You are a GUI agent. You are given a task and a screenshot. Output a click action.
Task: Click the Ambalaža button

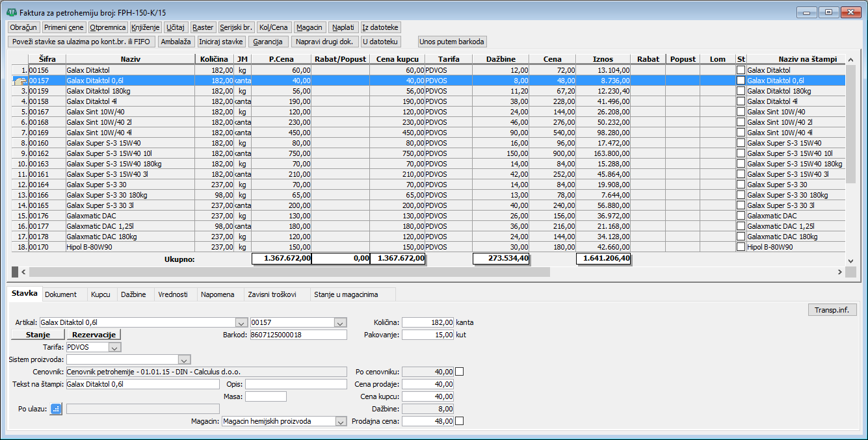click(x=176, y=42)
